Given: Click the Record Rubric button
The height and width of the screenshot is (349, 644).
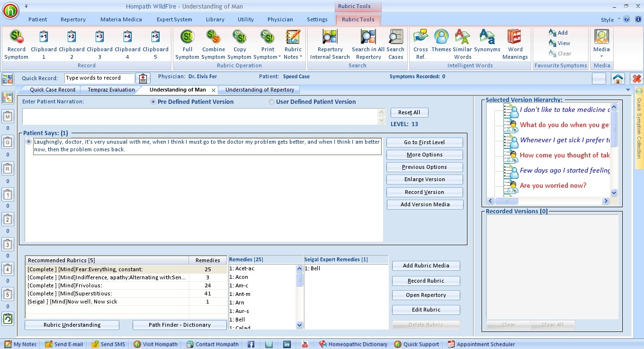Looking at the screenshot, I should tap(426, 281).
